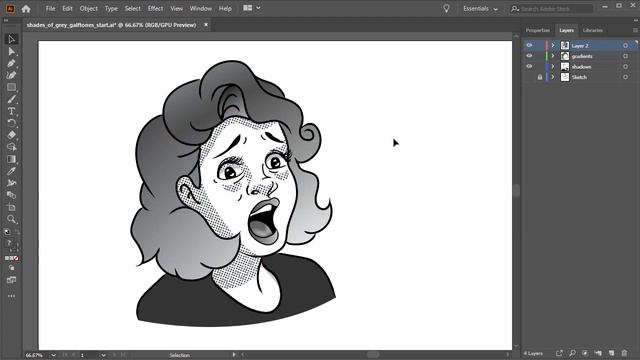
Task: Click the Search Adobe Stock field
Action: 551,9
